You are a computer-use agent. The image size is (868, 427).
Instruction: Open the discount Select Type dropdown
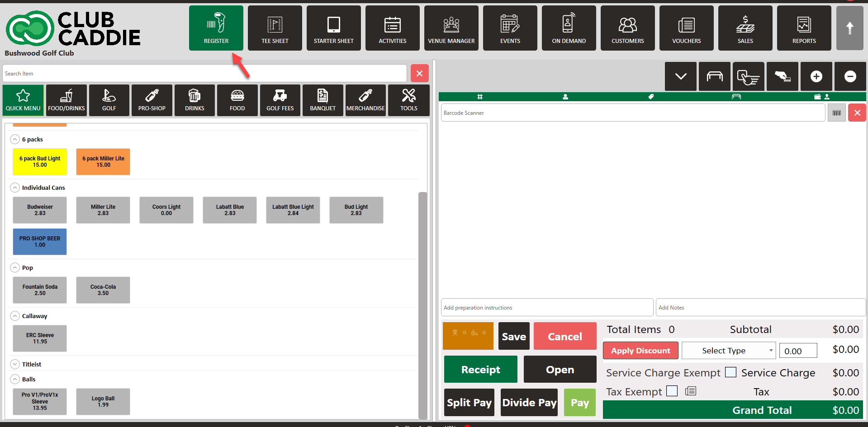[x=728, y=351]
